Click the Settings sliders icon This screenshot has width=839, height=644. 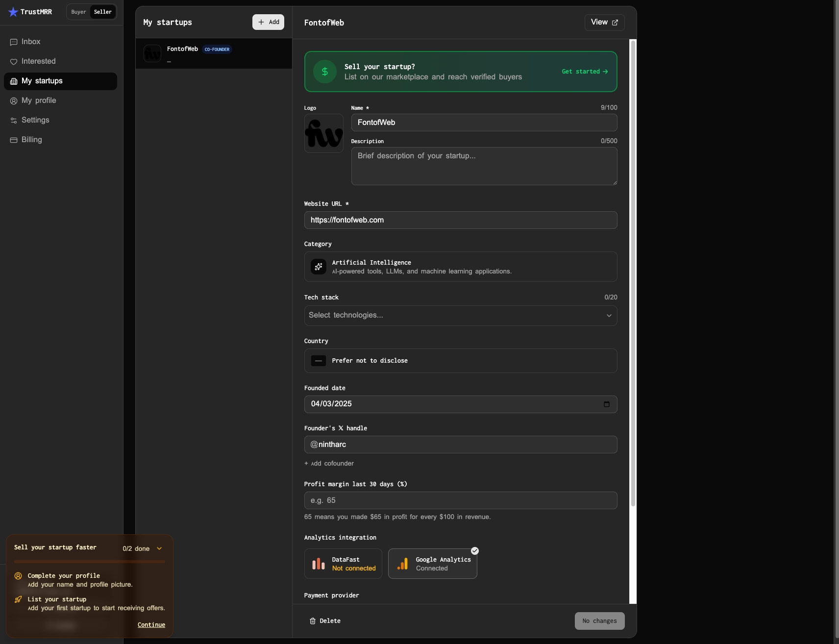pos(14,121)
